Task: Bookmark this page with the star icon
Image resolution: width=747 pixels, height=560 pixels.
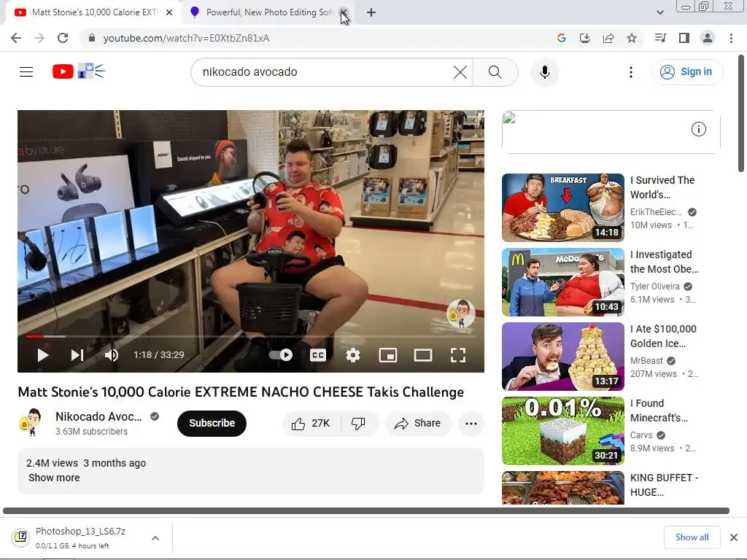Action: (x=632, y=38)
